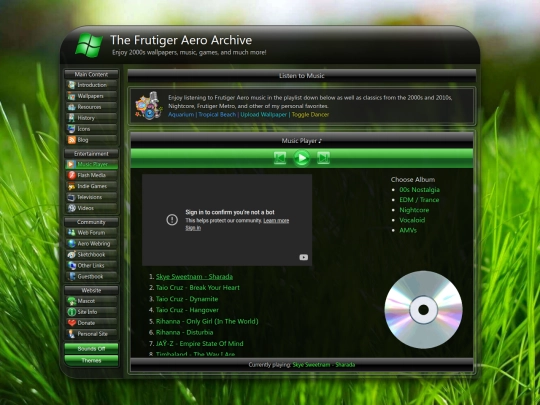This screenshot has height=405, width=540.
Task: Click the music collage icon beside description
Action: coord(149,105)
